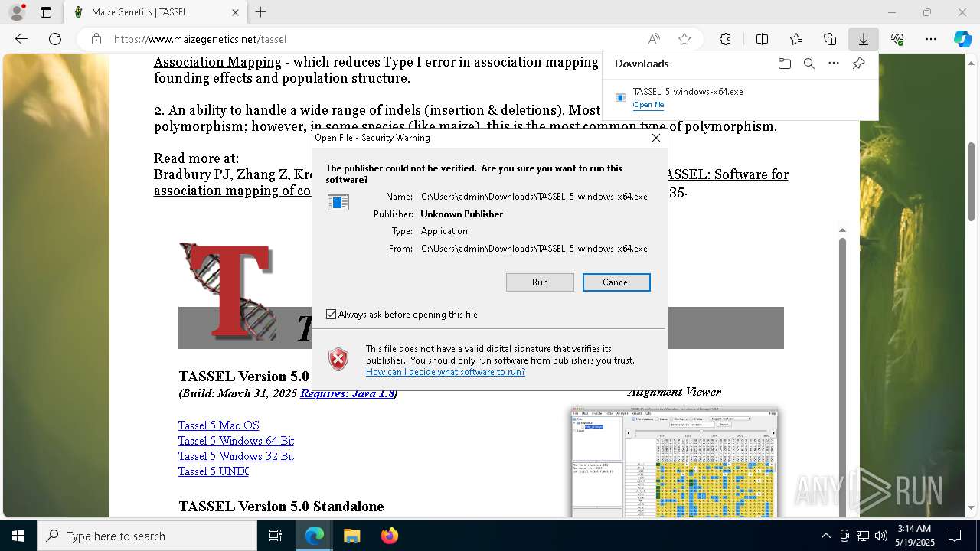Open the Extensions puzzle icon

pyautogui.click(x=725, y=39)
